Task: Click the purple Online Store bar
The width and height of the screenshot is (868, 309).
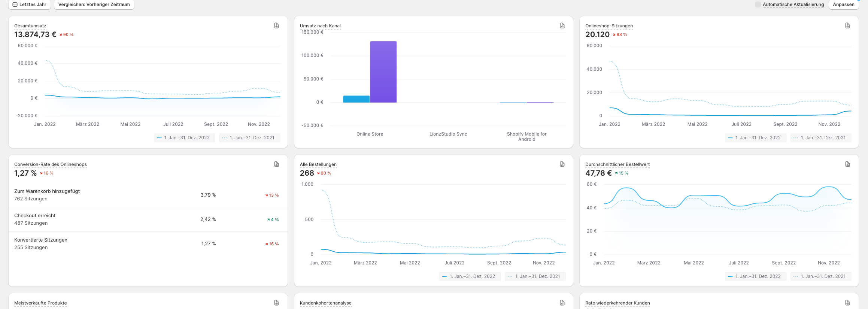Action: (x=383, y=72)
